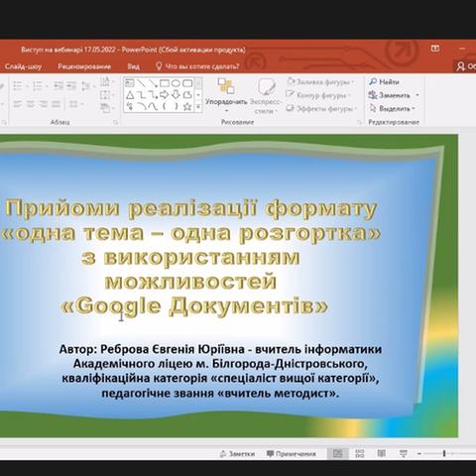Open Рисование dialog launcher
Image resolution: width=476 pixels, height=476 pixels.
[x=359, y=122]
